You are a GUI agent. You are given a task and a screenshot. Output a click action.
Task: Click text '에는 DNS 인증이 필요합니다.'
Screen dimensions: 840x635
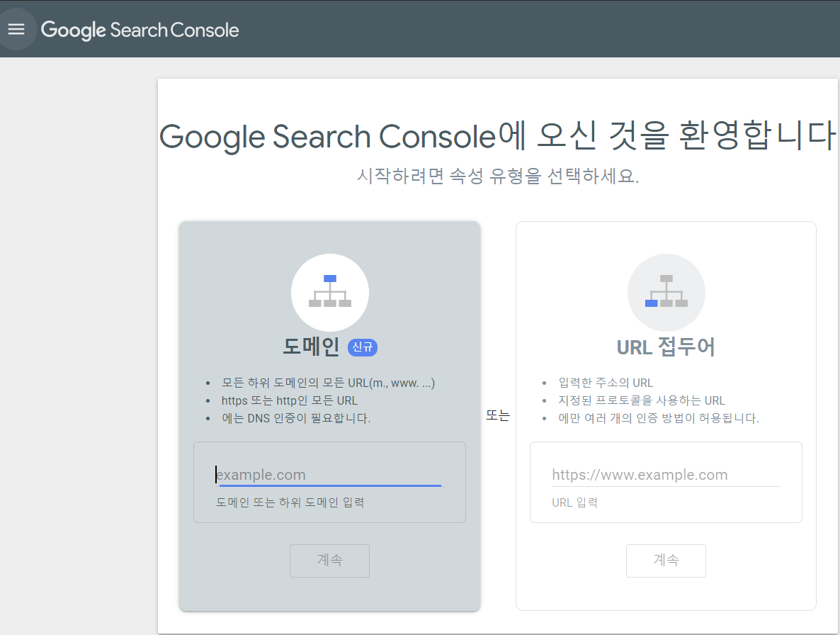296,418
